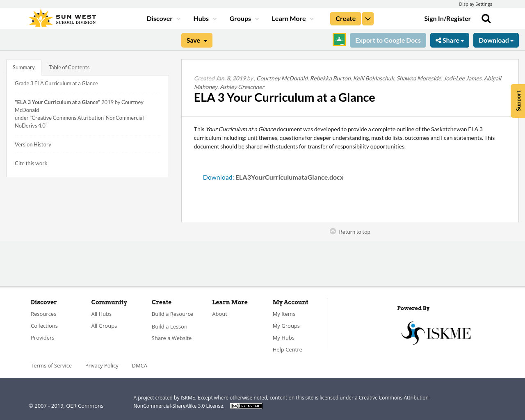Share this resource to Google Classroom

[339, 39]
